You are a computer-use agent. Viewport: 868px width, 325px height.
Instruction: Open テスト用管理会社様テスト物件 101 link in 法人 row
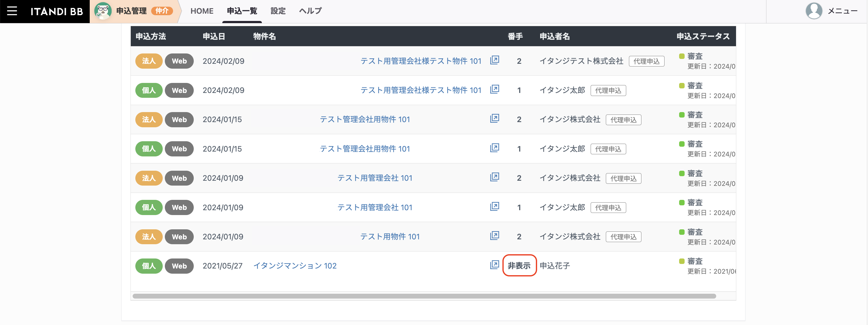point(421,61)
